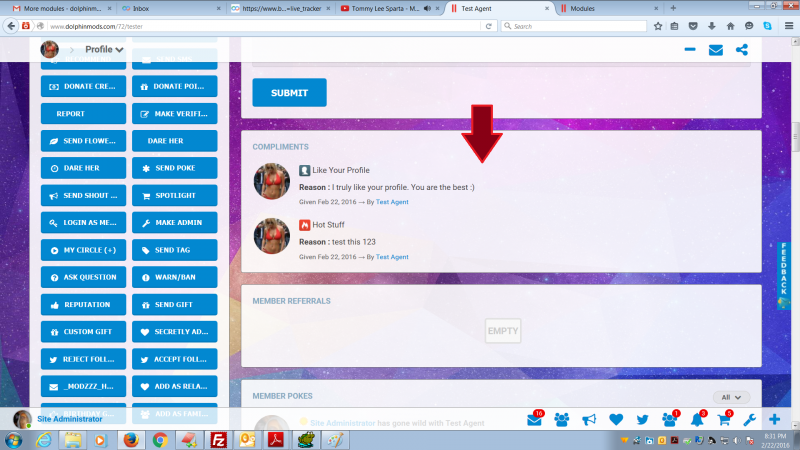Switch to the live_tracker browser tab
This screenshot has width=800, height=450.
(280, 8)
